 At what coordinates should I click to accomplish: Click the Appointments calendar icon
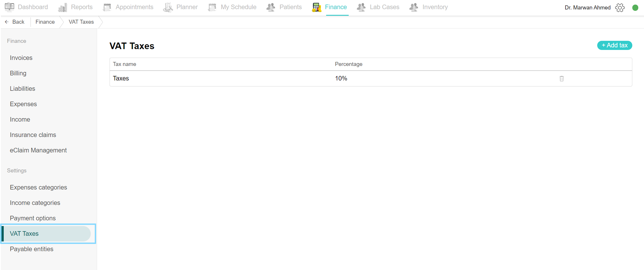pos(107,7)
